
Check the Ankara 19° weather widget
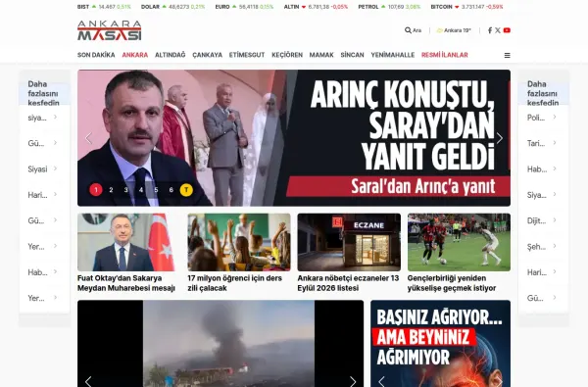[x=454, y=30]
